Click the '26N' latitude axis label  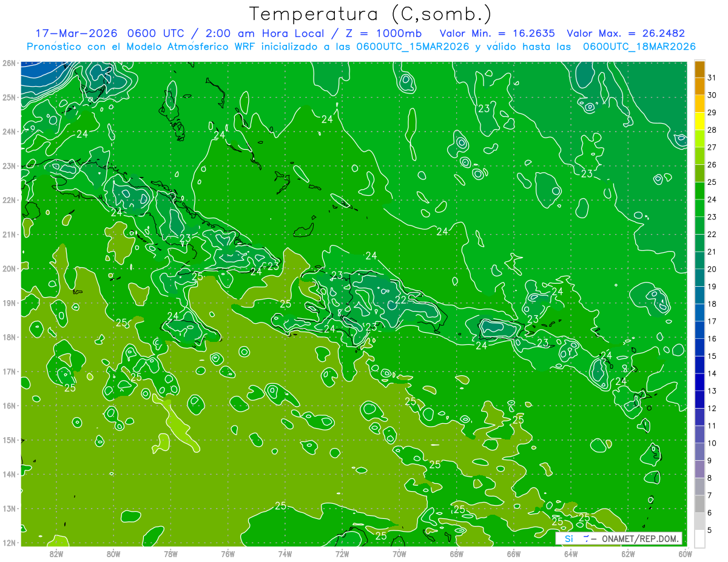pyautogui.click(x=8, y=63)
